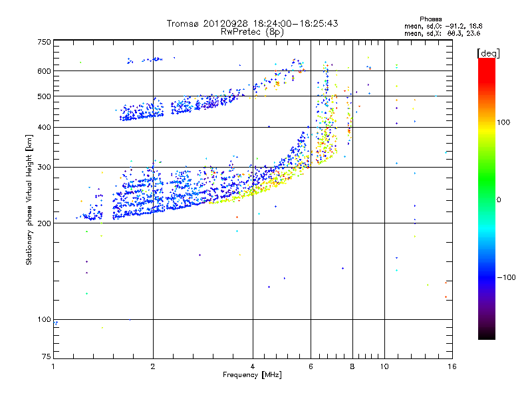Click the y-axis label '300'
Viewport: 532px width, 399px height.
point(44,168)
